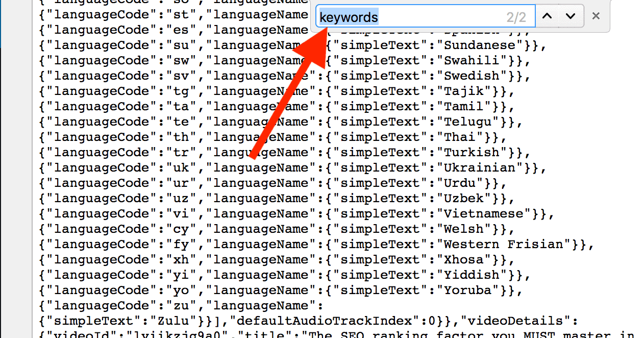Click the "Swahili" language text
Image resolution: width=644 pixels, height=338 pixels.
472,60
